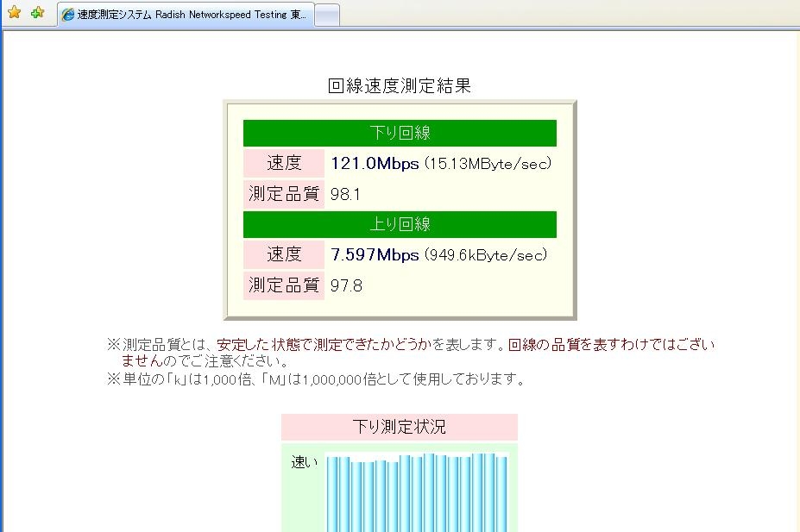Click the 速い label on the chart

[x=304, y=462]
